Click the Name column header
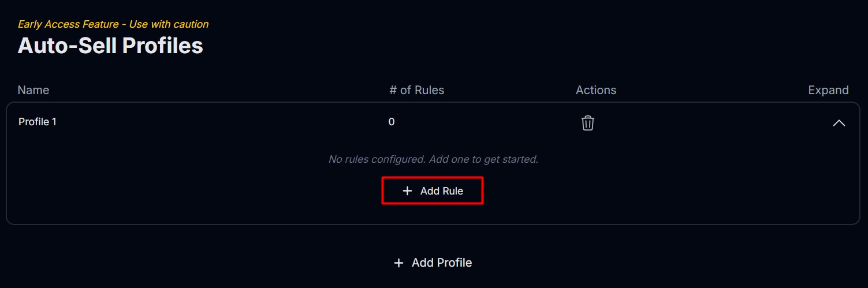Image resolution: width=868 pixels, height=288 pixels. (33, 90)
